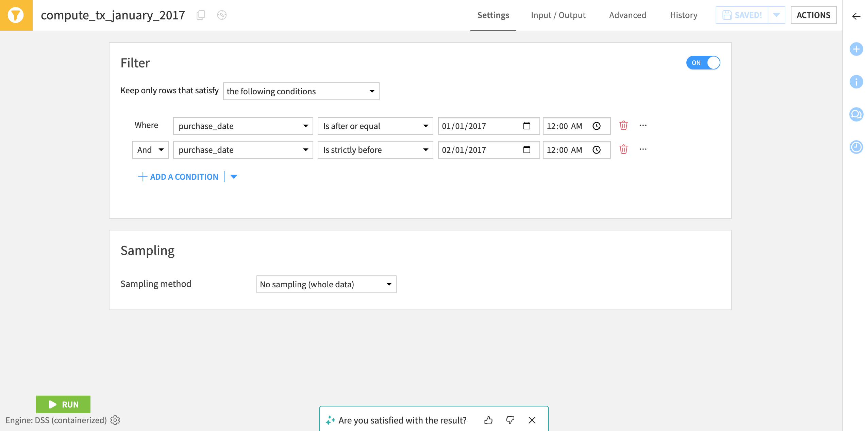The height and width of the screenshot is (431, 868).
Task: Switch to the Input / Output tab
Action: click(558, 15)
